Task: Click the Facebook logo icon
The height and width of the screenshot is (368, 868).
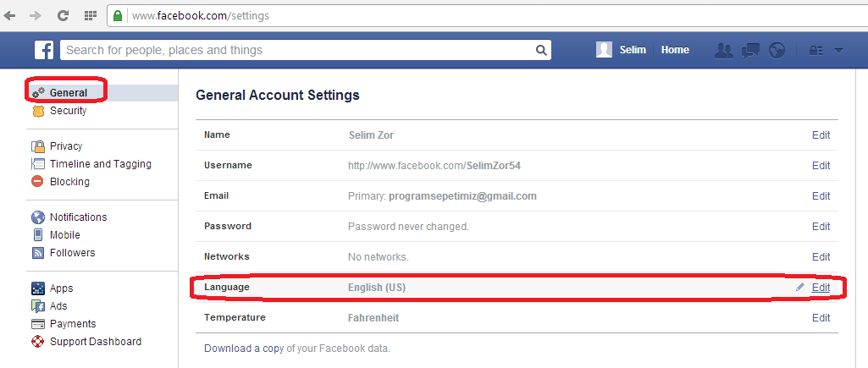Action: pyautogui.click(x=44, y=50)
